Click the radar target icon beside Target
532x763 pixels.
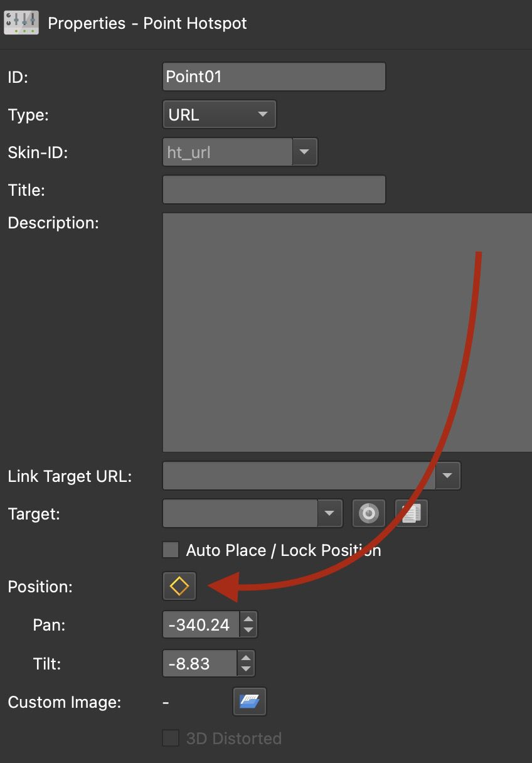(x=368, y=513)
